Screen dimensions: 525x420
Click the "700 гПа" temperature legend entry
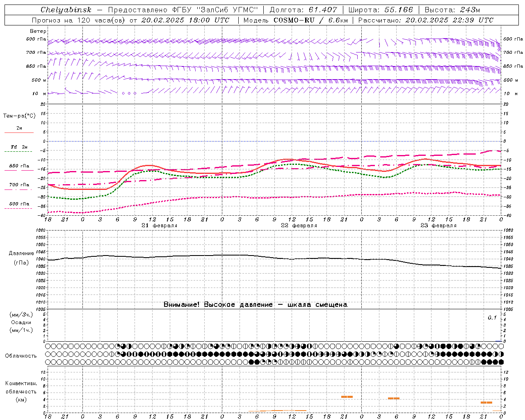19,185
